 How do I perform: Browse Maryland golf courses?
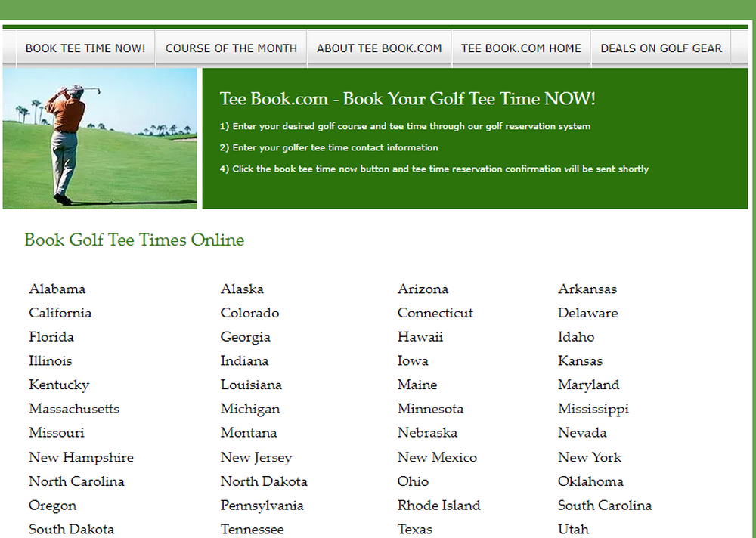(589, 385)
